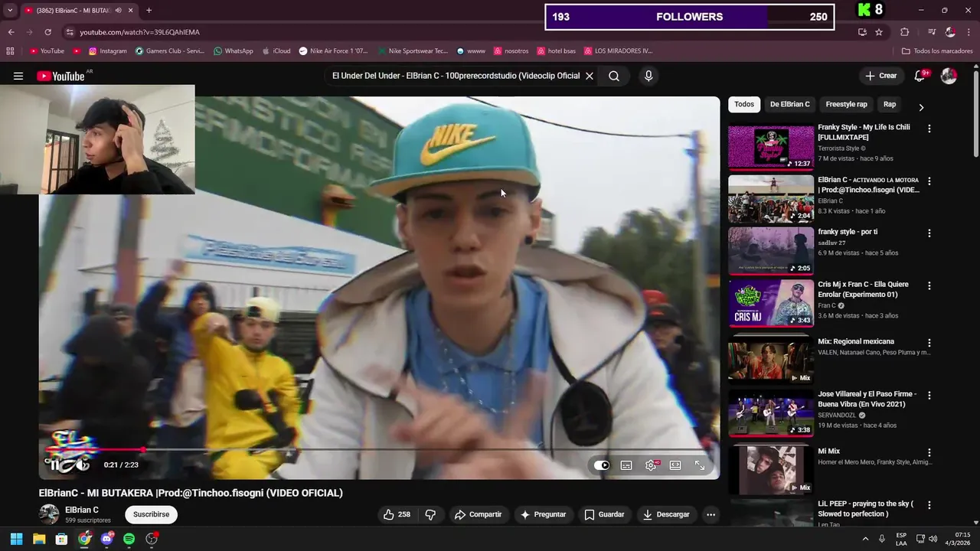This screenshot has width=980, height=551.
Task: Select the De ElBrian C filter chip
Action: [789, 104]
